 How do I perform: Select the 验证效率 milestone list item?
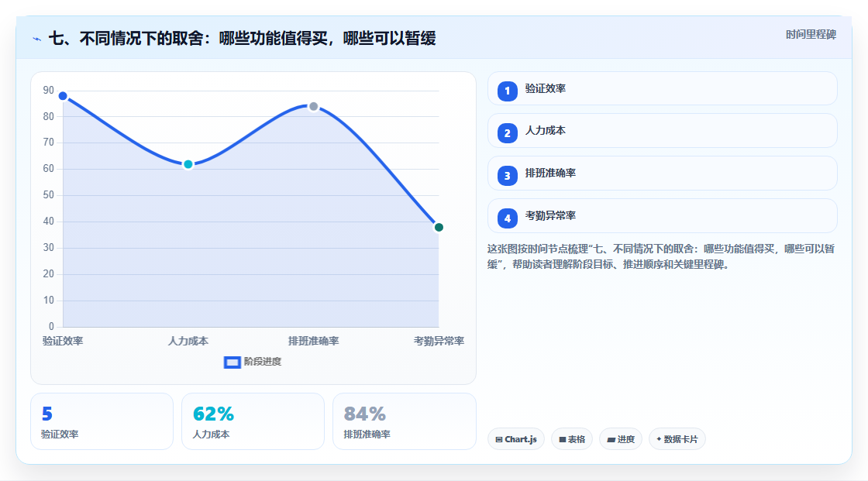coord(662,88)
